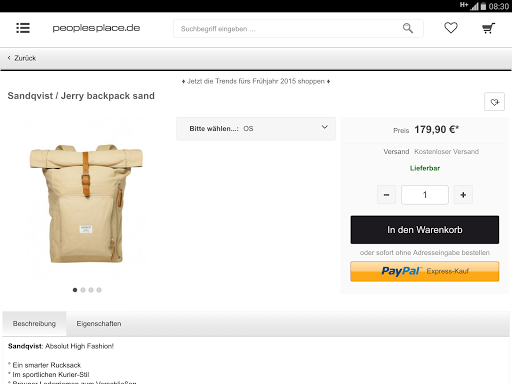
Task: Select the Beschreibung tab
Action: (34, 324)
